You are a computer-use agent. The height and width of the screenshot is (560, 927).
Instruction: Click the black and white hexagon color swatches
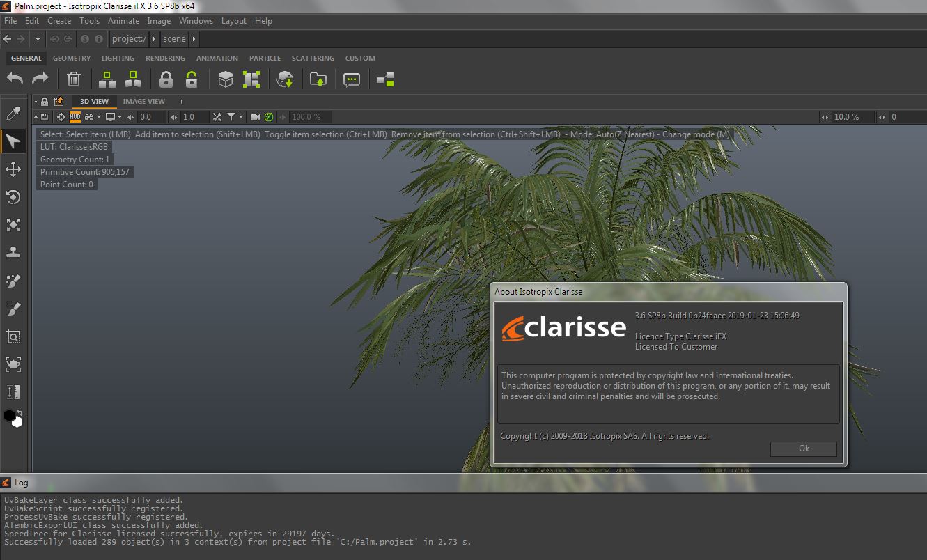[x=13, y=418]
